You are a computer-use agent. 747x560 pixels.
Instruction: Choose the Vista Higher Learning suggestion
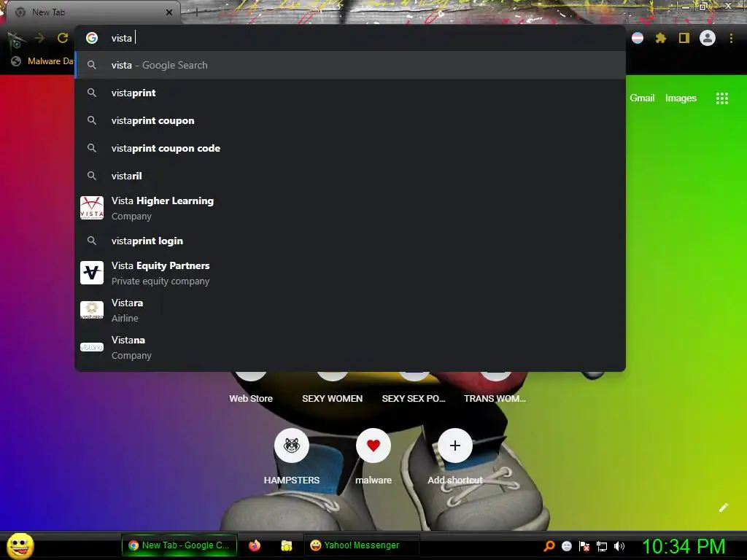click(350, 208)
